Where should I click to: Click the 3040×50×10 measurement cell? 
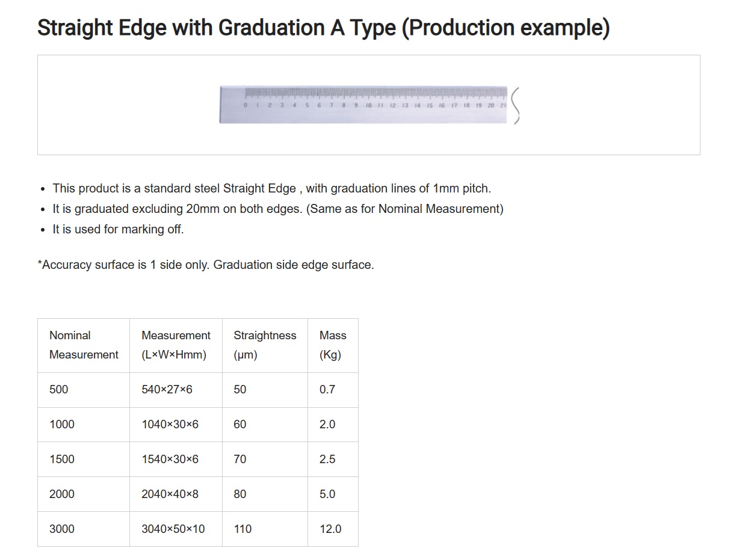coord(176,529)
